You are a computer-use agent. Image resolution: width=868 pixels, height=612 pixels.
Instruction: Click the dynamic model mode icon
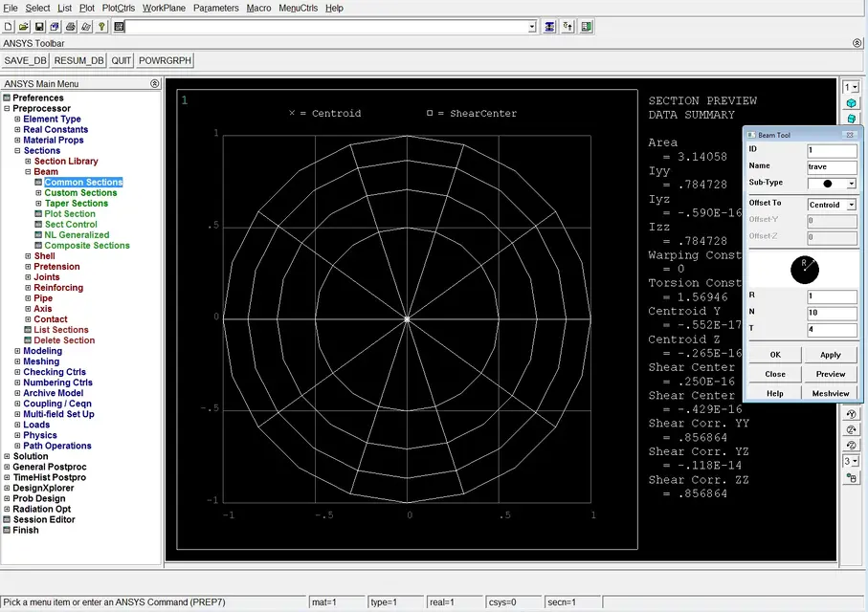coord(852,478)
